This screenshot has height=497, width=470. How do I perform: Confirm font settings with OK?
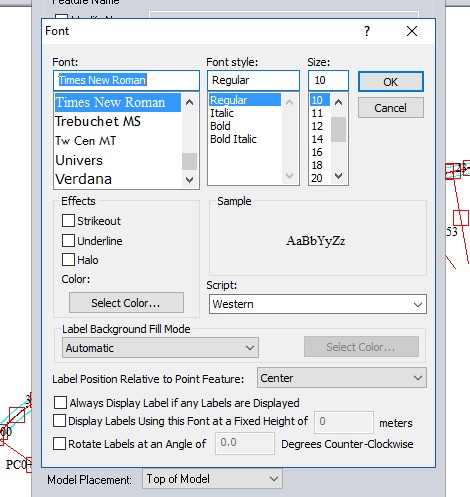(x=391, y=82)
